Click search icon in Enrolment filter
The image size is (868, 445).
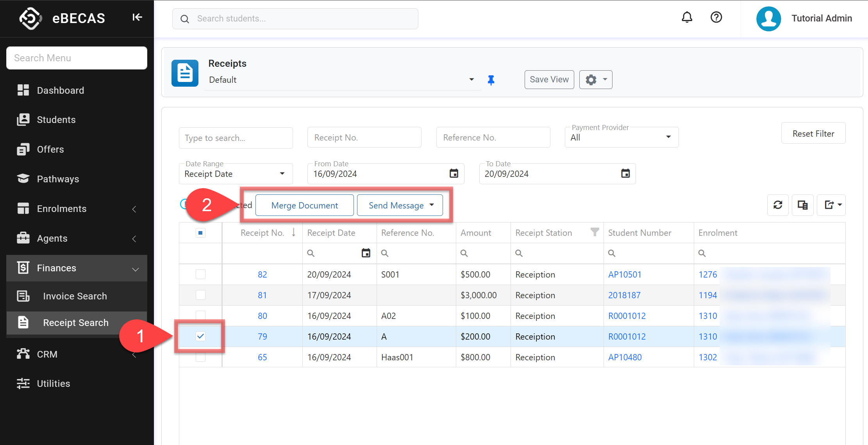tap(702, 253)
